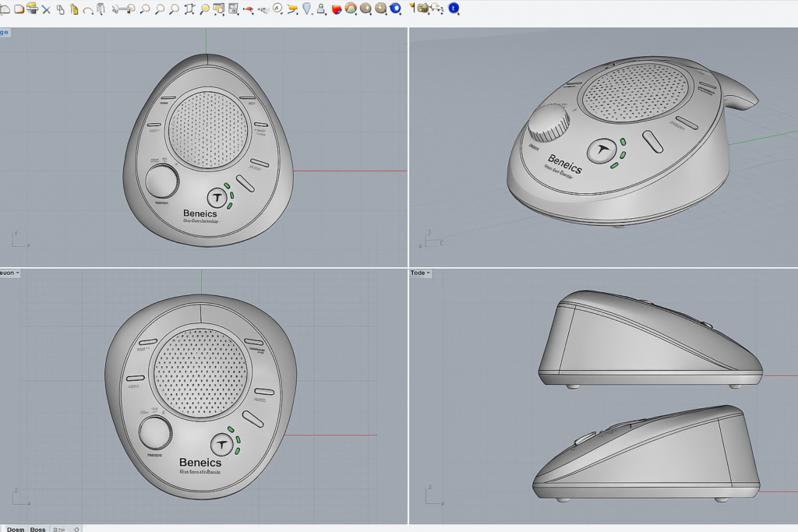Click the Print icon in toolbar
798x532 pixels.
[x=32, y=9]
